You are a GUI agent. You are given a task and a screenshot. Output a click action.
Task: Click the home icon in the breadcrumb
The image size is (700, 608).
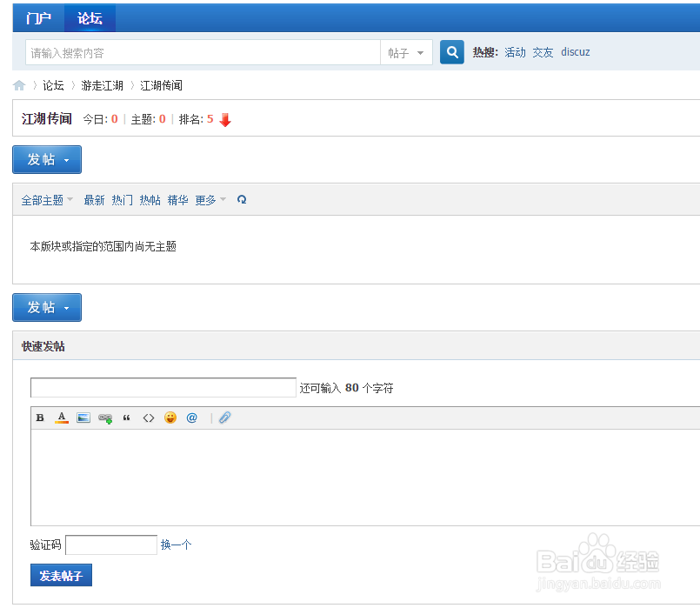point(19,85)
